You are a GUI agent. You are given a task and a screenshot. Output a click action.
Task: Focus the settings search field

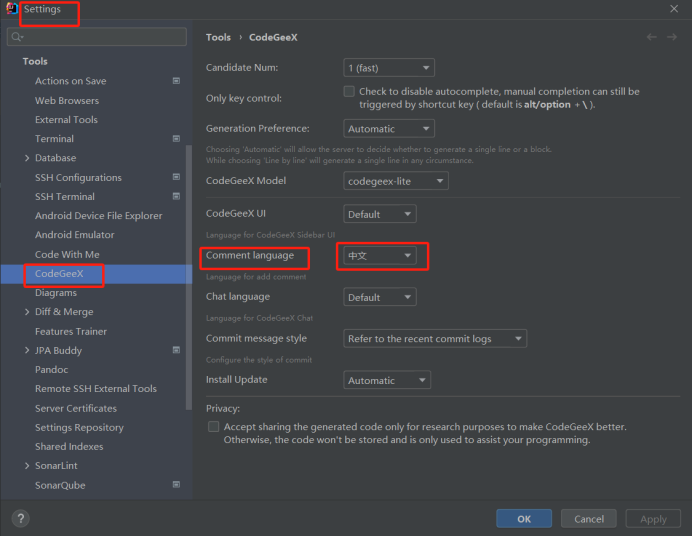97,37
